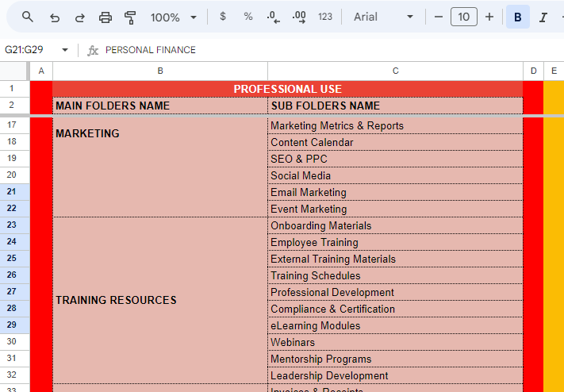Image resolution: width=564 pixels, height=392 pixels.
Task: Click the eLearning Modules cell
Action: click(395, 325)
